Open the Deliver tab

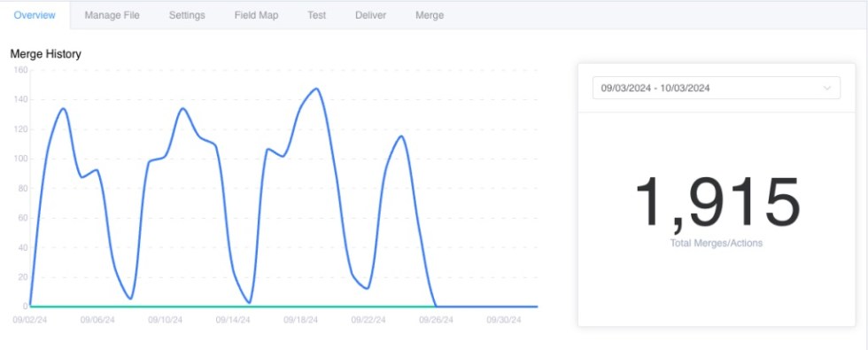371,16
